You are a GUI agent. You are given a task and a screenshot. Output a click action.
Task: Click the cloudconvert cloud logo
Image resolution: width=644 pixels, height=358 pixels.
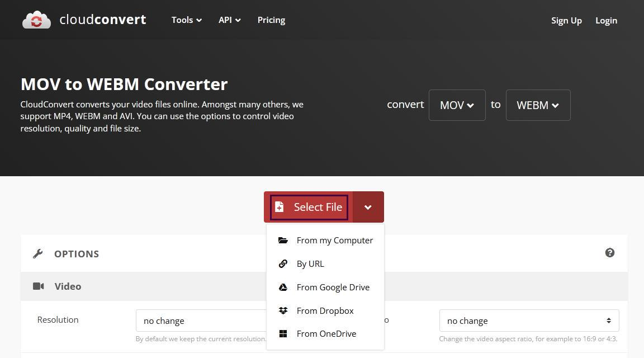pos(36,20)
